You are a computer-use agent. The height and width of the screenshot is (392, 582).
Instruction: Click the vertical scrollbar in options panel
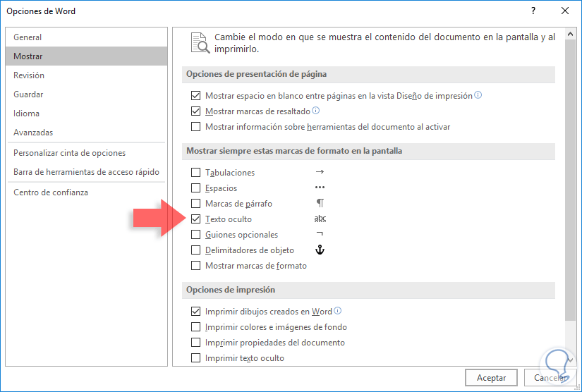pos(570,176)
